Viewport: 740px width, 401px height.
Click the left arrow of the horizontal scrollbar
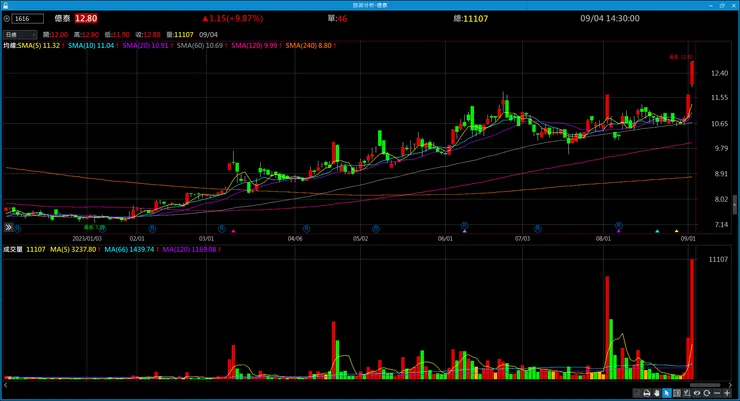coord(6,385)
